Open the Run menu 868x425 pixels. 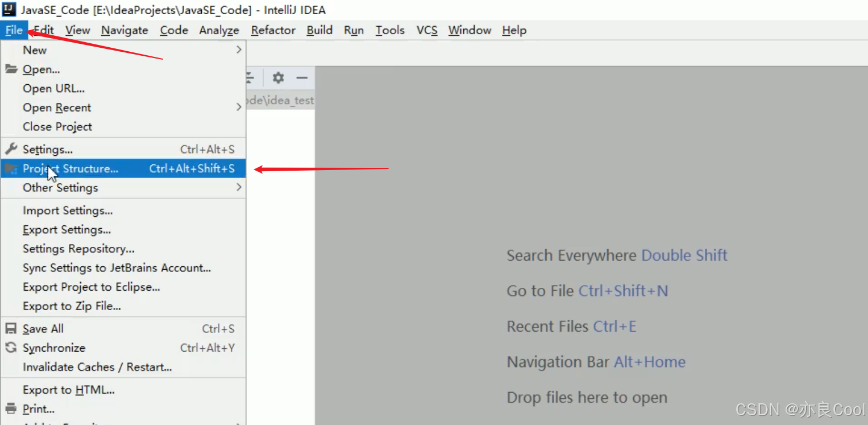point(354,30)
